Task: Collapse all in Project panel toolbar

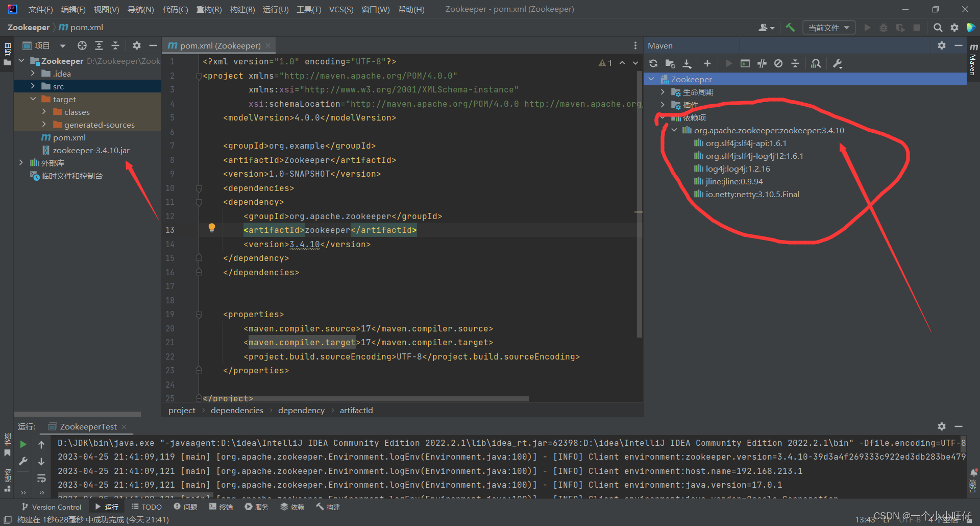Action: coord(115,45)
